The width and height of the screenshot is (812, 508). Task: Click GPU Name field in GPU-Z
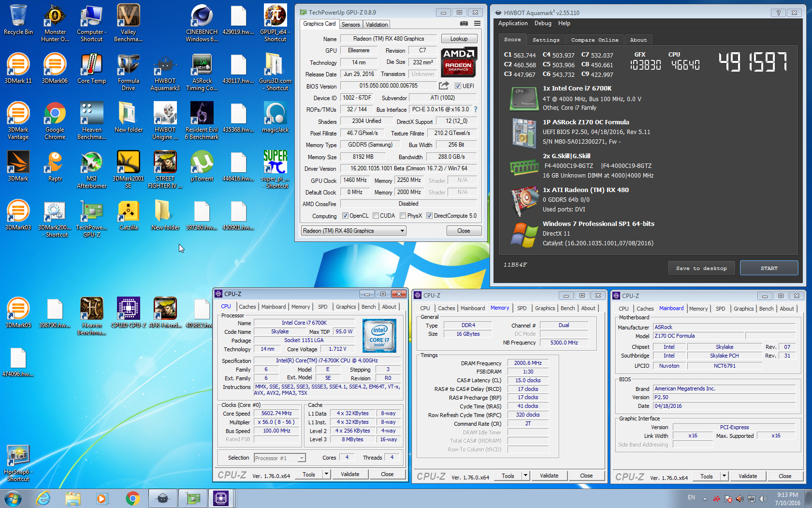click(389, 39)
